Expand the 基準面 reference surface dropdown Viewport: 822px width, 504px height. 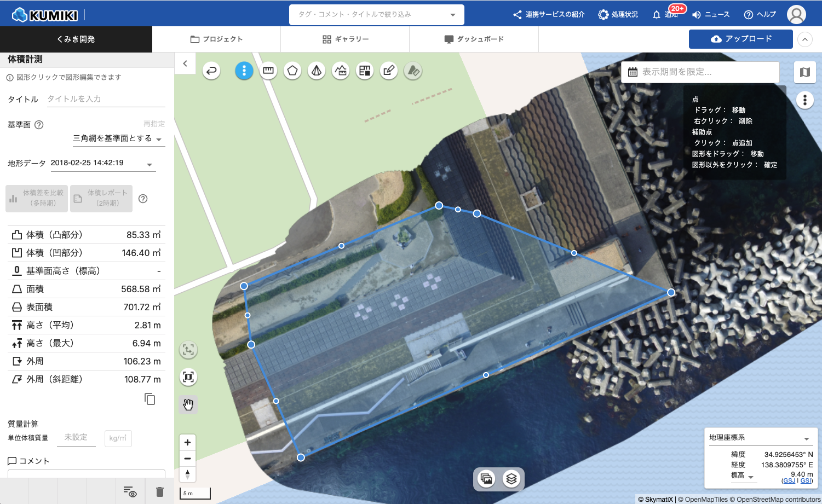(x=118, y=139)
